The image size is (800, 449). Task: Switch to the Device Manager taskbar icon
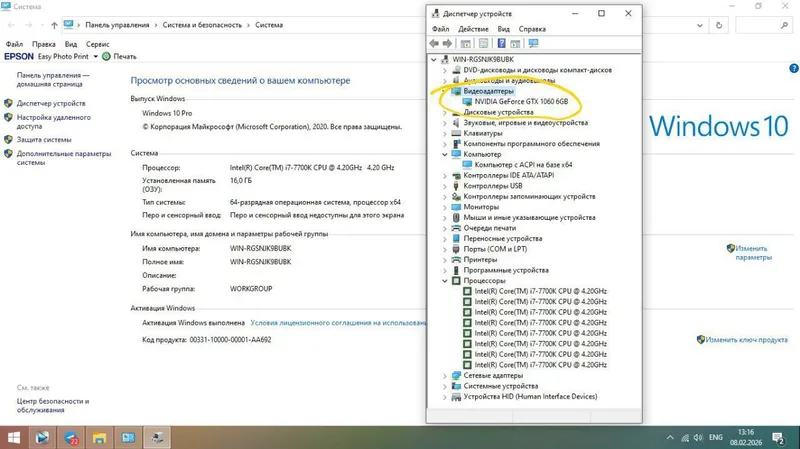[x=157, y=438]
